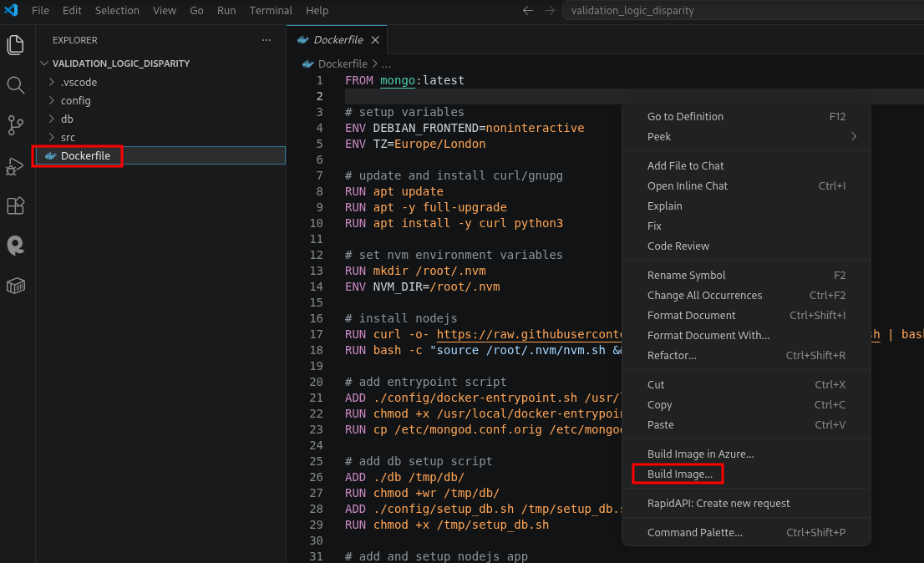Choose Explain in context menu
924x563 pixels.
[x=746, y=206]
